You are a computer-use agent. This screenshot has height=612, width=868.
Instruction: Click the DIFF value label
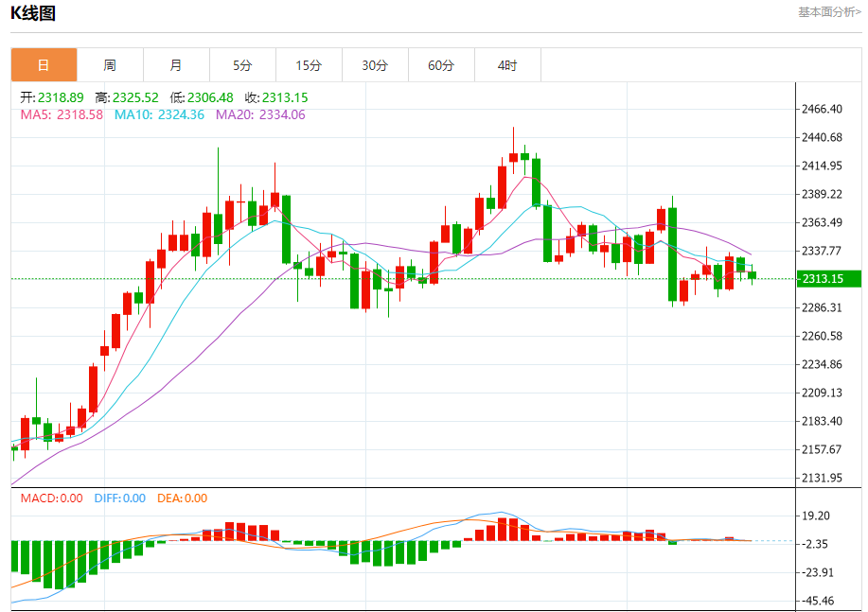pos(119,498)
